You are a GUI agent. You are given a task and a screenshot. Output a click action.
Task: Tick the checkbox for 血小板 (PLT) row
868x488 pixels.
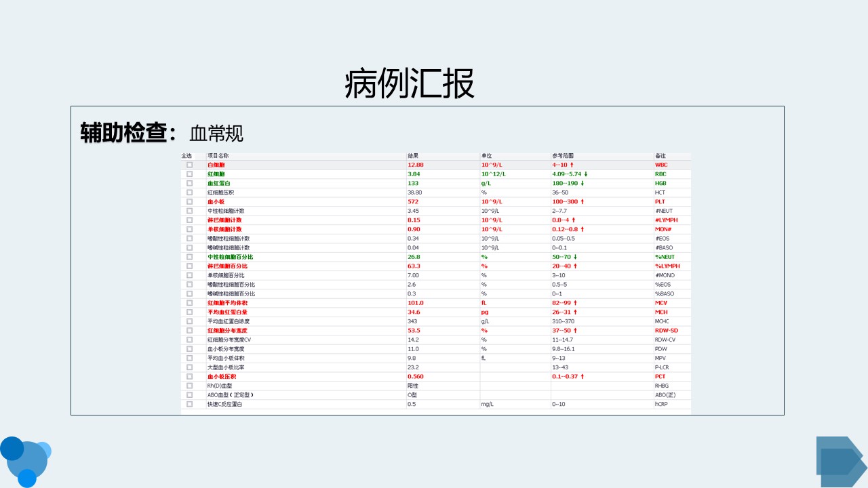[x=190, y=201]
